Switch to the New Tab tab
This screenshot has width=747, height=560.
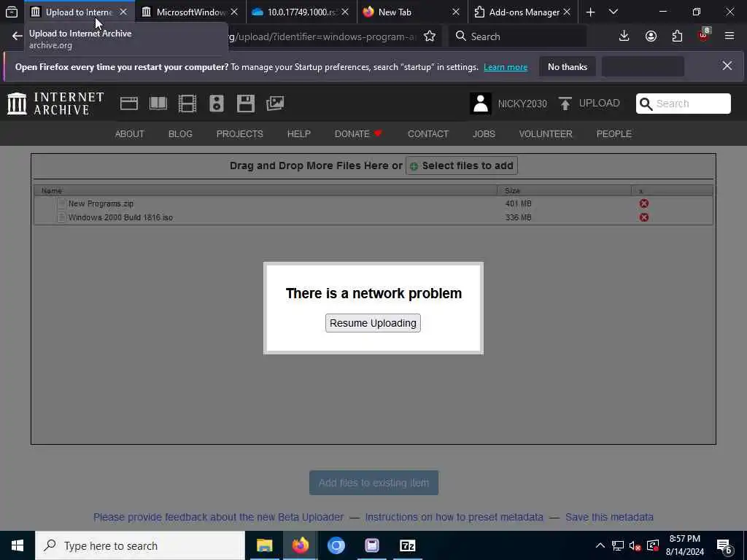(x=412, y=12)
